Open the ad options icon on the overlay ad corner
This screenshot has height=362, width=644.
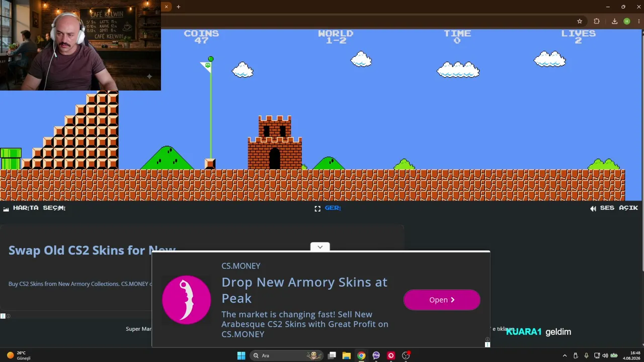point(487,344)
